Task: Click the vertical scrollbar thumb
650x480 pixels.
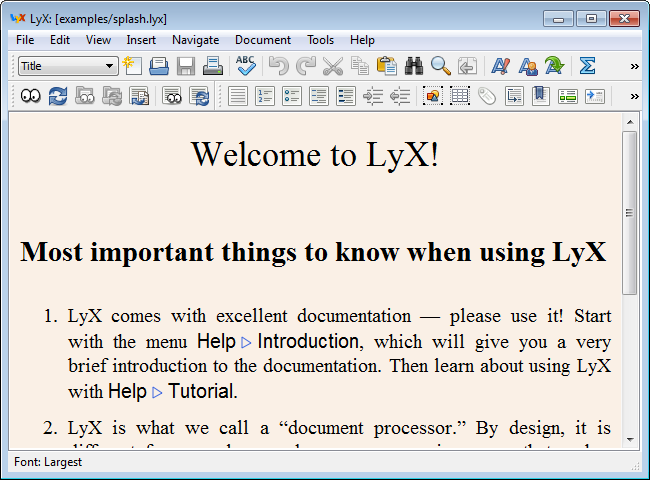Action: click(630, 213)
